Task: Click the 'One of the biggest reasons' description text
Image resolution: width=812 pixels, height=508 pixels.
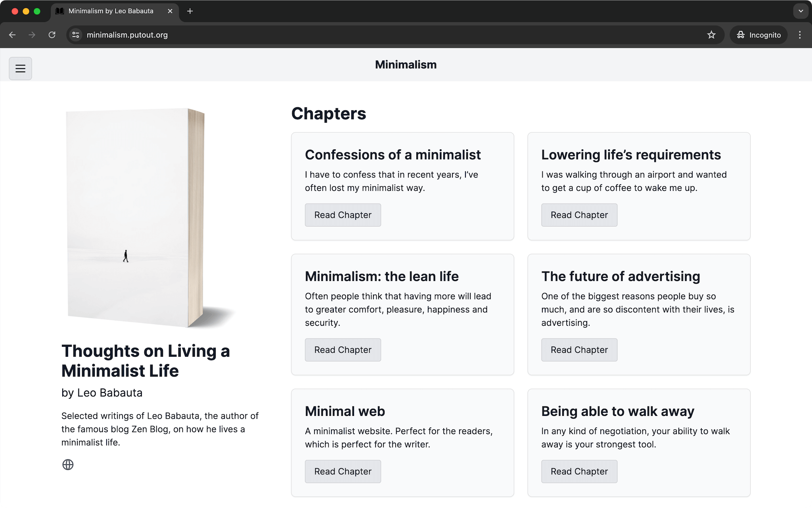Action: coord(638,310)
